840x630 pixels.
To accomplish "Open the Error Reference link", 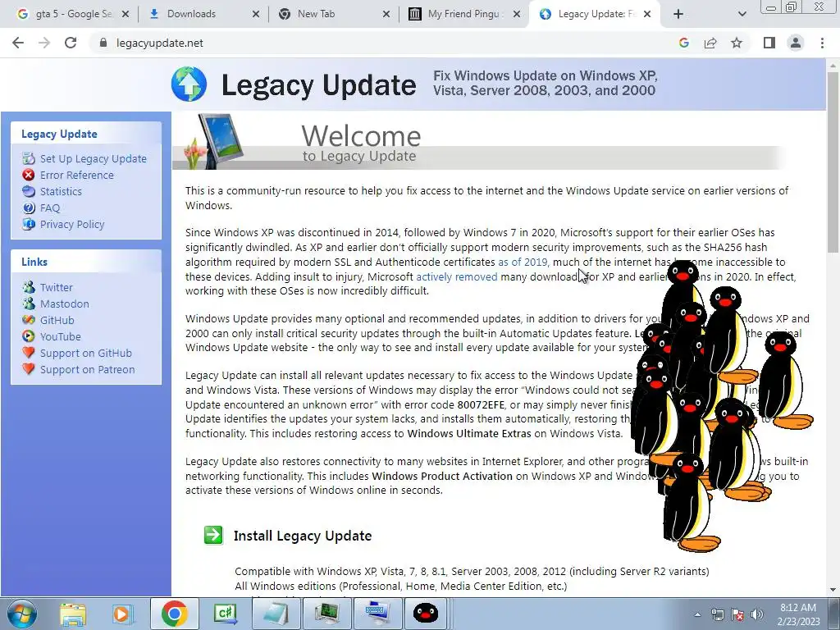I will point(76,176).
